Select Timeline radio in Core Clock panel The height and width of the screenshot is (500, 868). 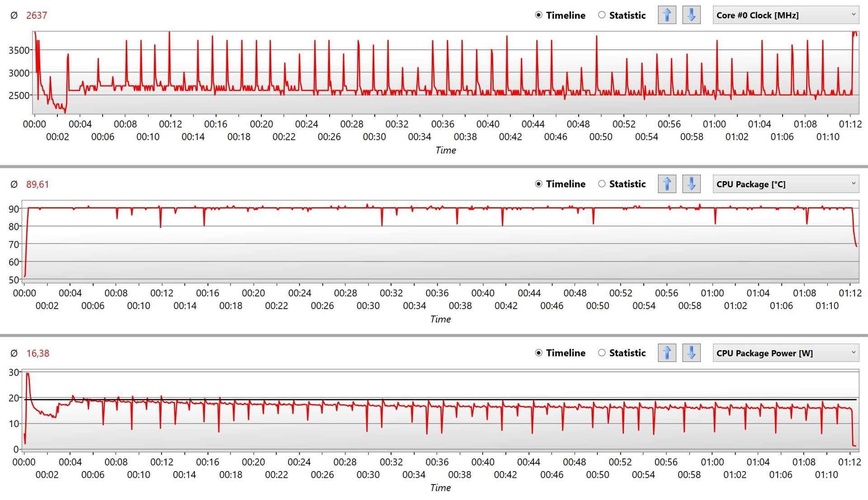pyautogui.click(x=538, y=15)
